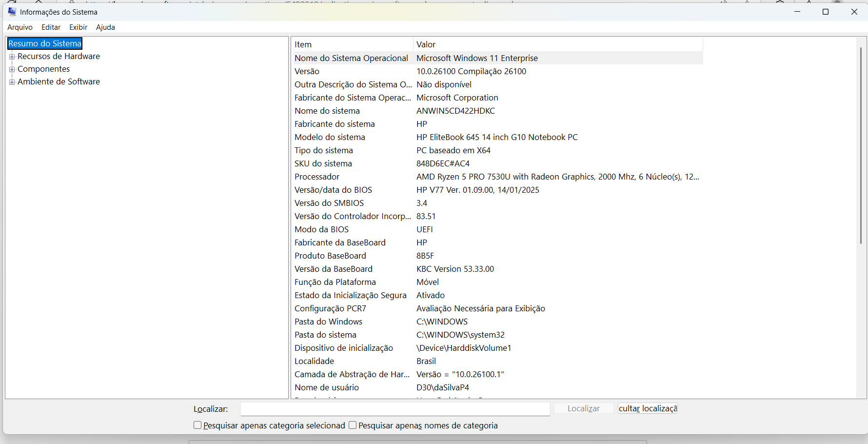Screen dimensions: 868x444
Task: Select Versão/data do BIOS row
Action: point(498,190)
